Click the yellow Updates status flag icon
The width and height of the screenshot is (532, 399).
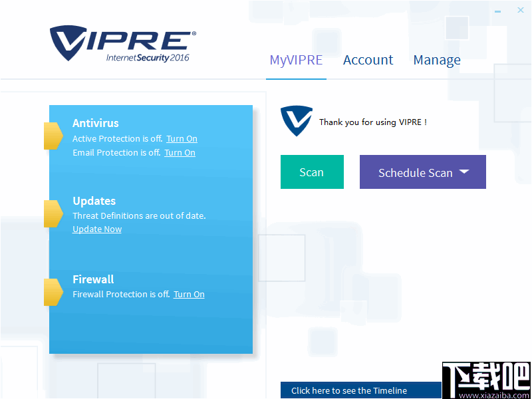pos(52,213)
